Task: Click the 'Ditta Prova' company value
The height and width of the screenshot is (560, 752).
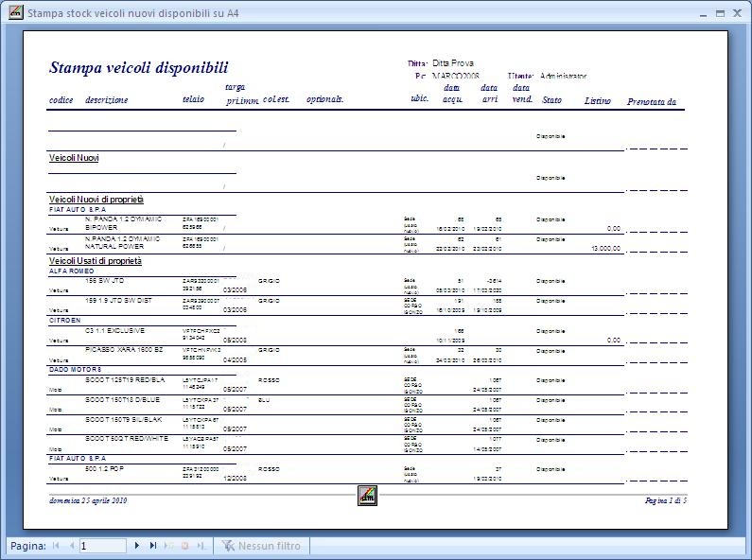Action: click(x=453, y=63)
